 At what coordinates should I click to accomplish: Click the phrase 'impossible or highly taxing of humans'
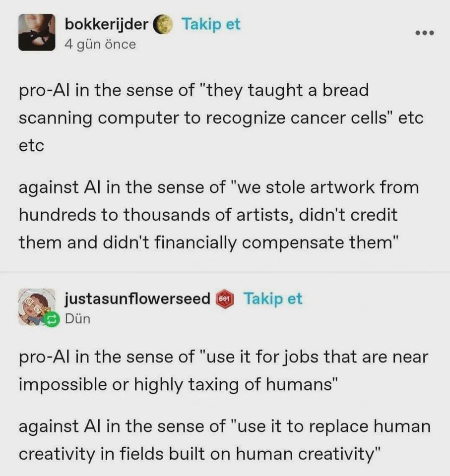(175, 385)
